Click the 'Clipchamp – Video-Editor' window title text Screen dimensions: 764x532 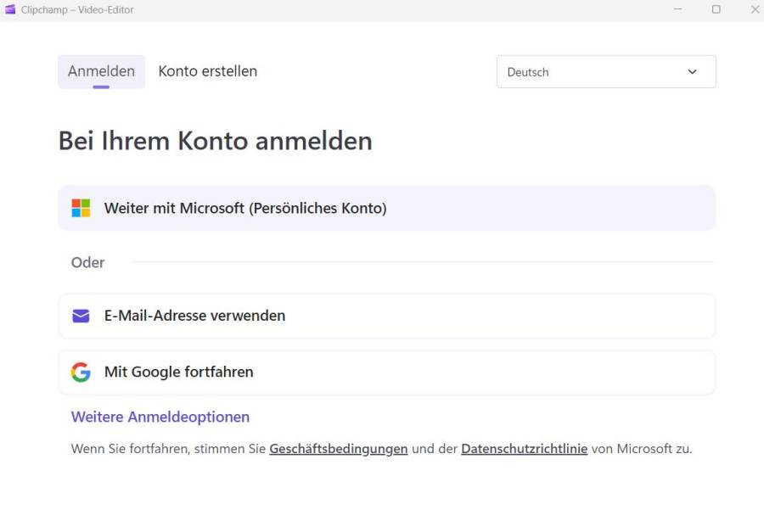click(77, 9)
